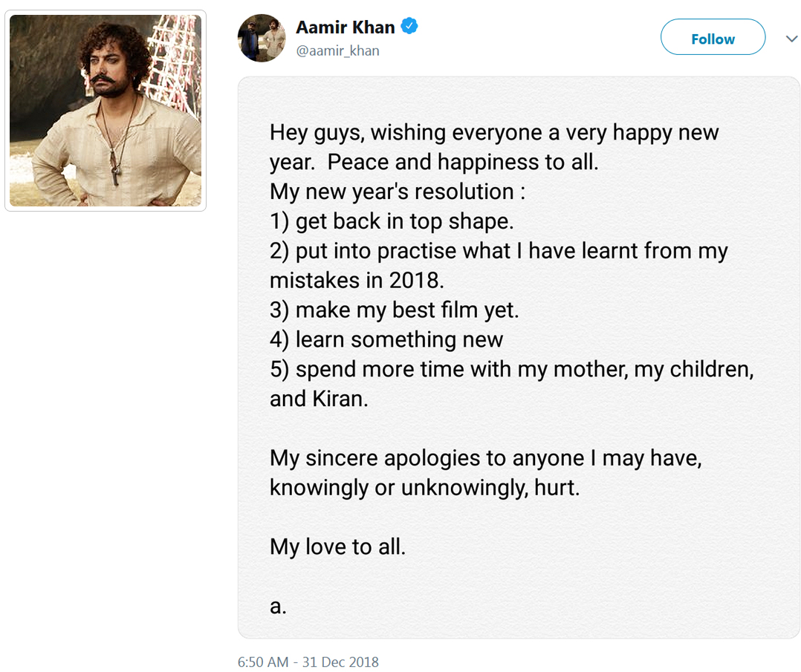Enlarge the large photo of the man on the left
The height and width of the screenshot is (672, 801).
106,111
